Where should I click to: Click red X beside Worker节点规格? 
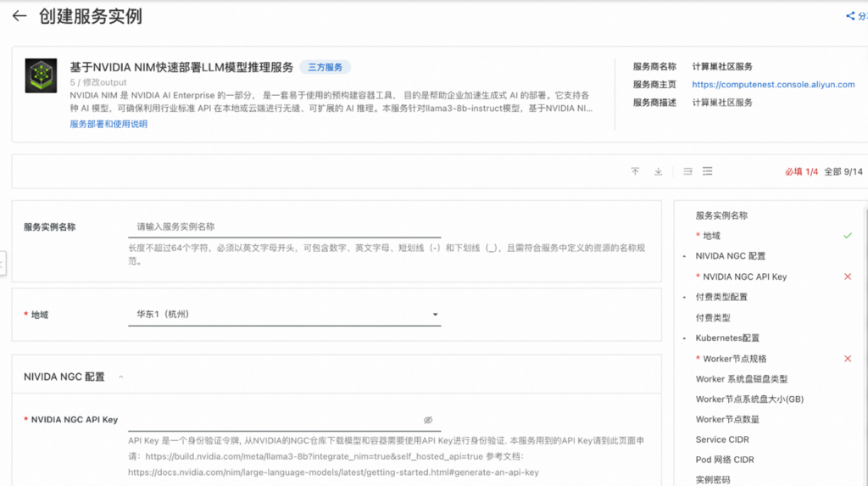[848, 359]
